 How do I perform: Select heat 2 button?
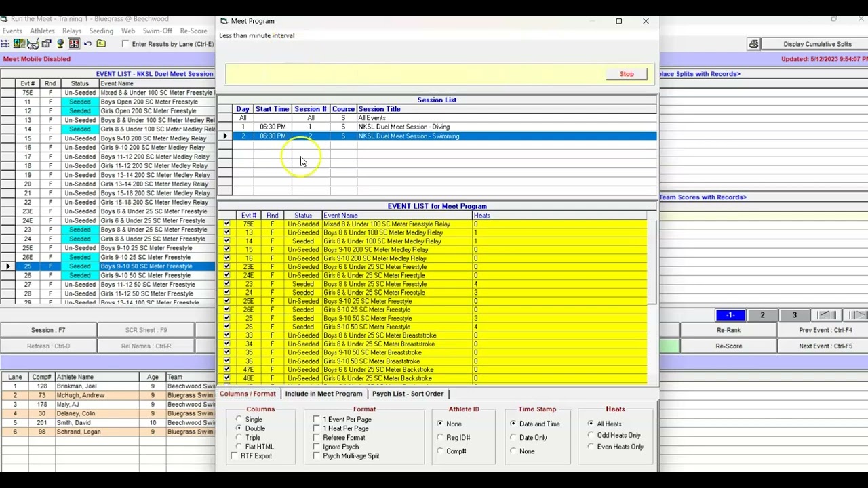click(762, 315)
